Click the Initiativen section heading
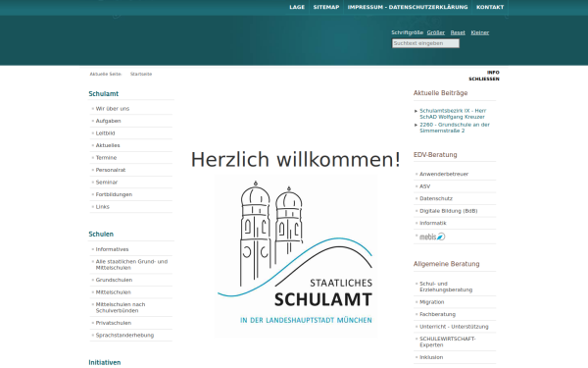 click(105, 363)
